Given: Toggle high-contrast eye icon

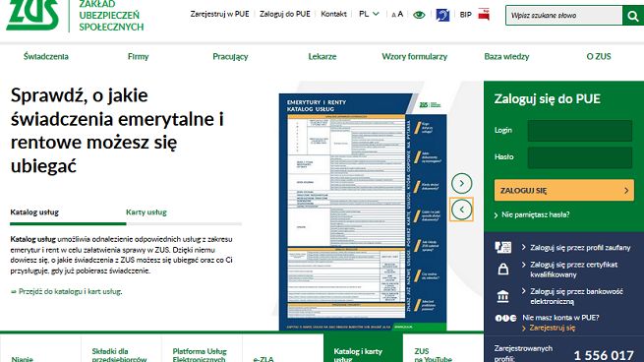Looking at the screenshot, I should click(419, 15).
